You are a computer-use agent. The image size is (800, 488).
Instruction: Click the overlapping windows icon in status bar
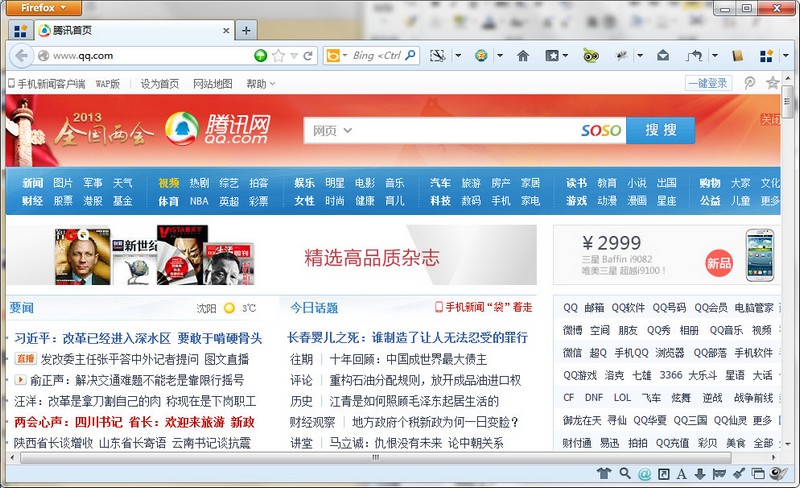pos(758,474)
